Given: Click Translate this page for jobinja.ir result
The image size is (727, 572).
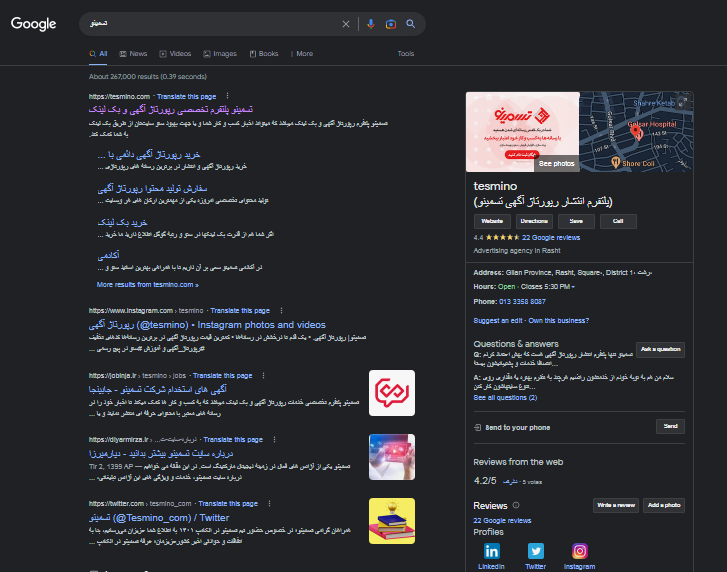Looking at the screenshot, I should click(x=223, y=376).
